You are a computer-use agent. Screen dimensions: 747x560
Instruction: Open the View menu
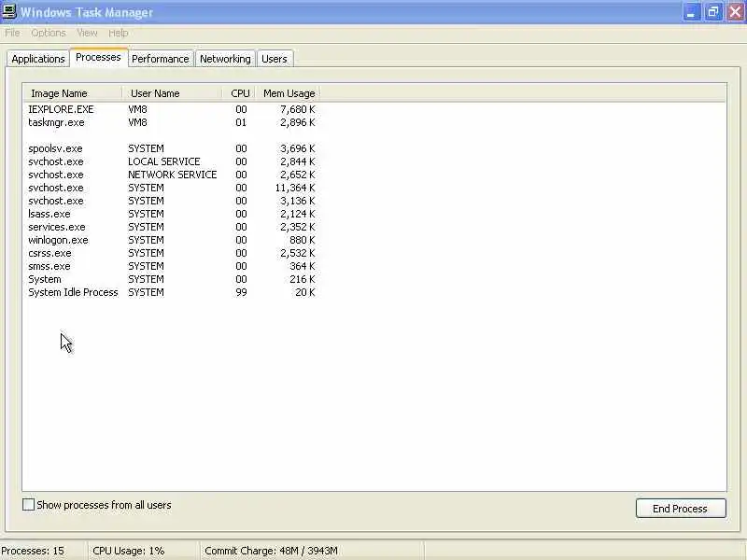coord(87,33)
